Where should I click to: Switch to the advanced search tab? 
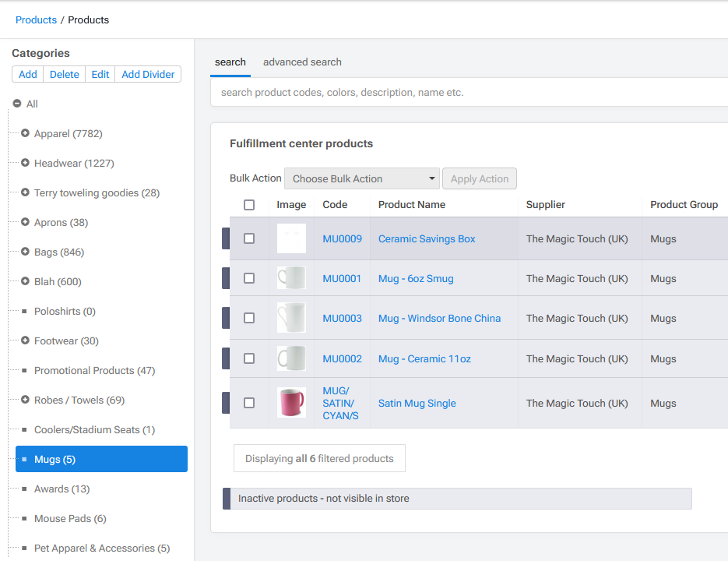coord(302,62)
